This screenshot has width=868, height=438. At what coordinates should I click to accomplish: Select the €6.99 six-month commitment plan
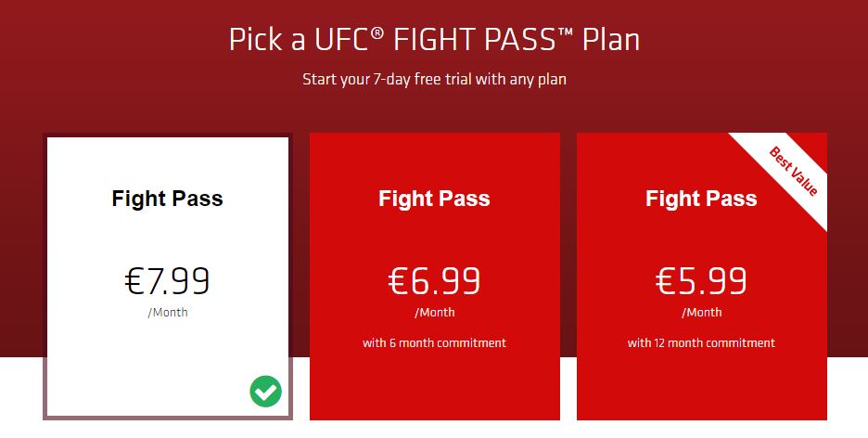tap(435, 277)
